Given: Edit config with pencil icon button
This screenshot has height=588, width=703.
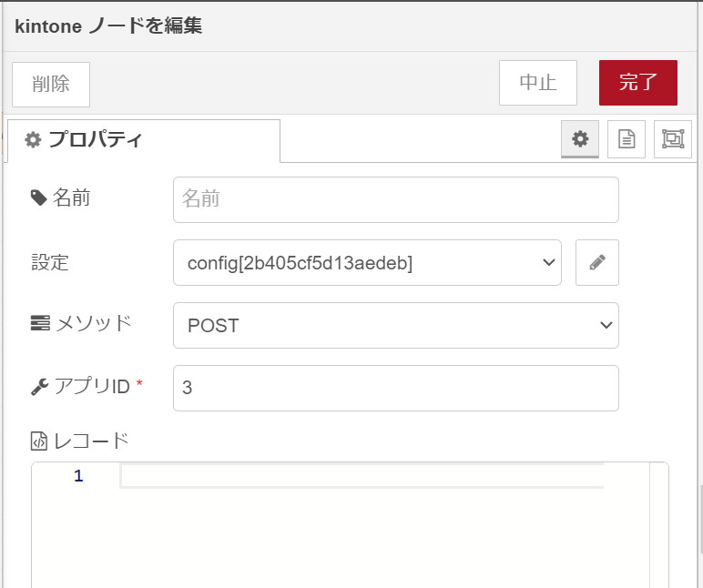Looking at the screenshot, I should coord(597,263).
